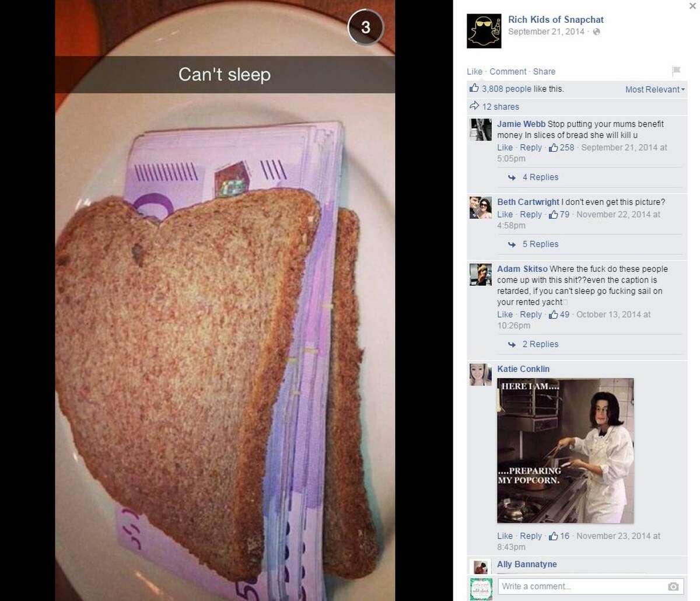Click thumbs-up icon beside 3,808 people
The width and height of the screenshot is (700, 601).
click(x=474, y=89)
